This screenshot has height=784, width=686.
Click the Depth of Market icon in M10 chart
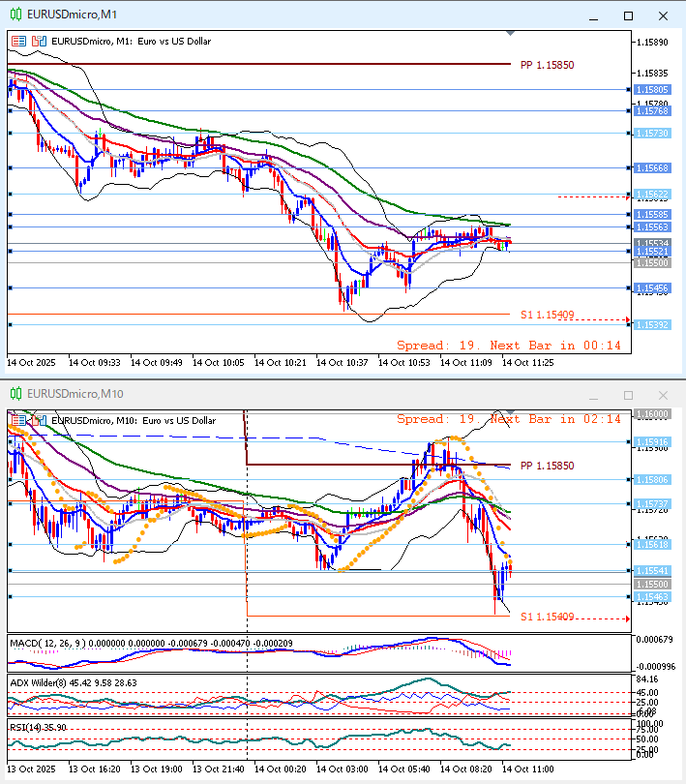click(x=39, y=420)
